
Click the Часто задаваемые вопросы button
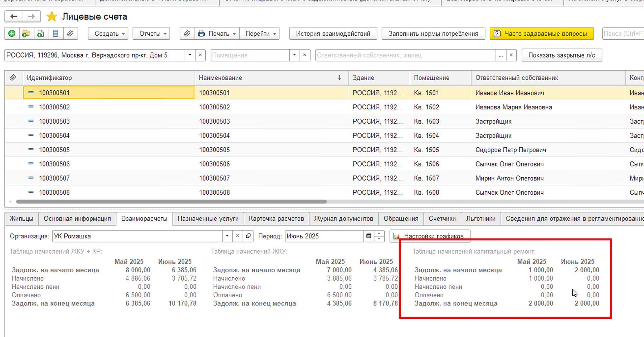click(x=542, y=34)
